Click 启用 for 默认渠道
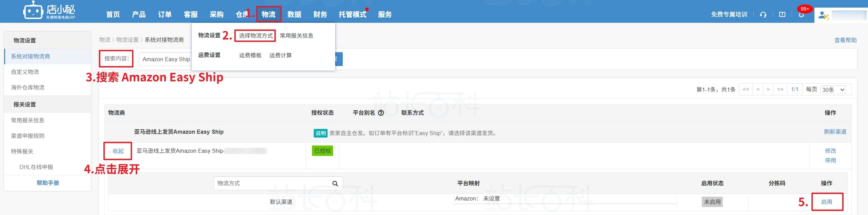Screen dimensions: 868x215 pos(827,202)
